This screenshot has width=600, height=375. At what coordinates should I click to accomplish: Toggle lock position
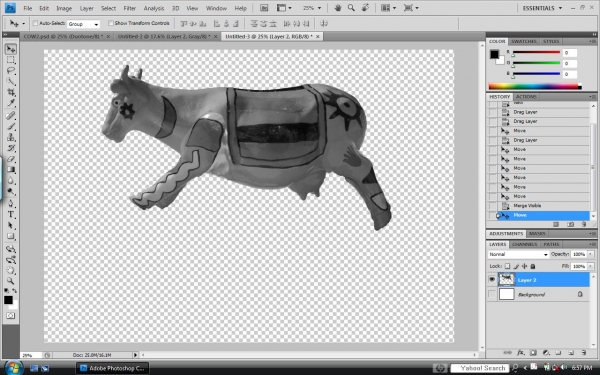pyautogui.click(x=524, y=266)
